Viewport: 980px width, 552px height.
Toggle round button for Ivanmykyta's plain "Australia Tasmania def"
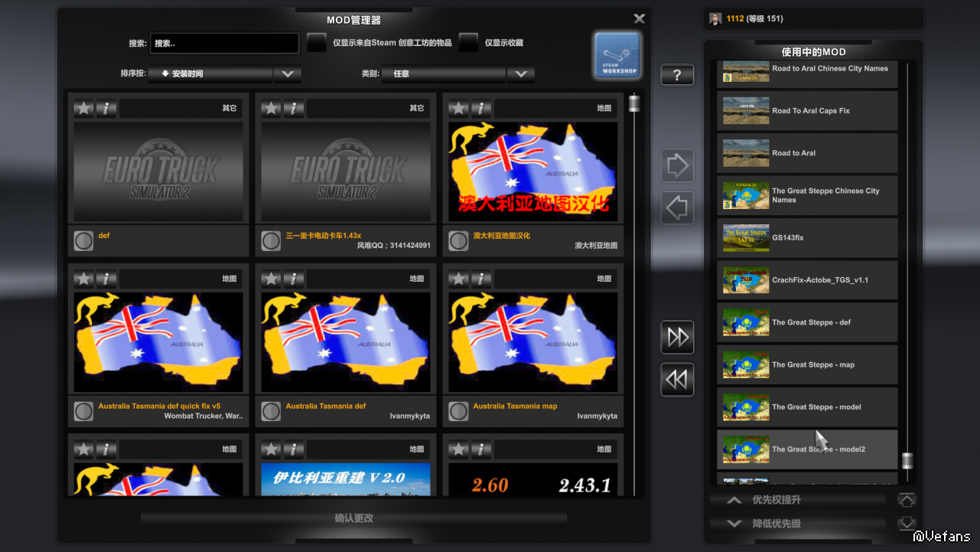[x=271, y=411]
